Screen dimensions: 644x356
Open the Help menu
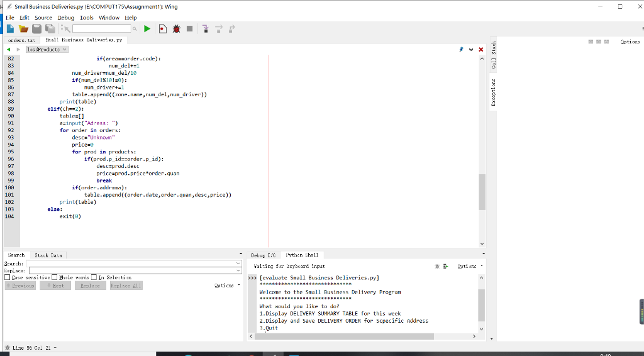tap(131, 18)
